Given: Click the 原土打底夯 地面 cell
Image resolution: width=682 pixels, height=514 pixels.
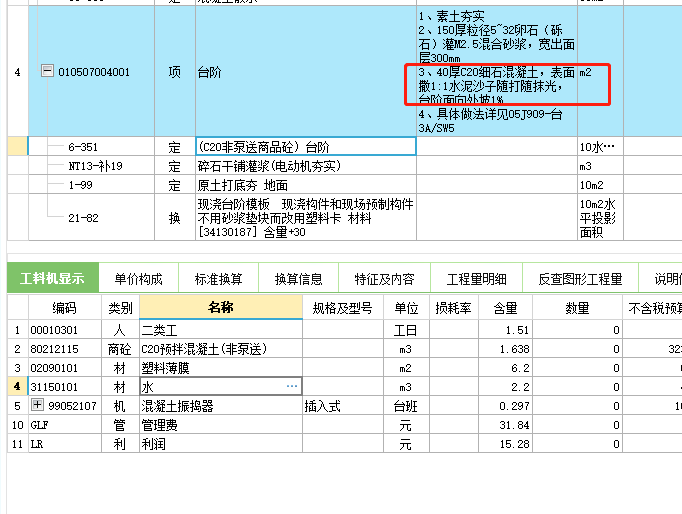Looking at the screenshot, I should coord(306,185).
